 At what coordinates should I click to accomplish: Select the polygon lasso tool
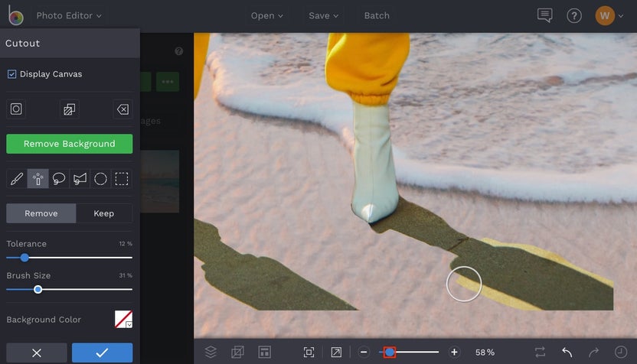80,178
